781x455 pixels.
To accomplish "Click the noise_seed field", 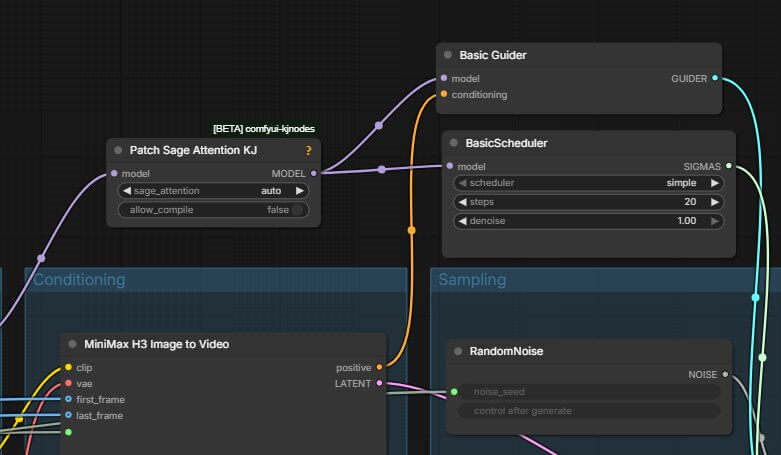I will (589, 392).
